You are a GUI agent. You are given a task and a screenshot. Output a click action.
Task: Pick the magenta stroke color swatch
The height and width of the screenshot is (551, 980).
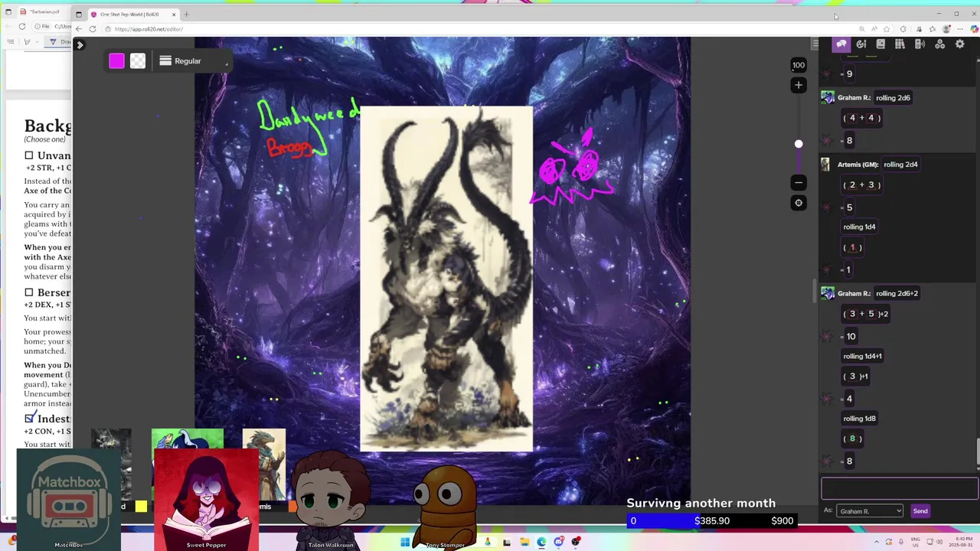point(116,61)
